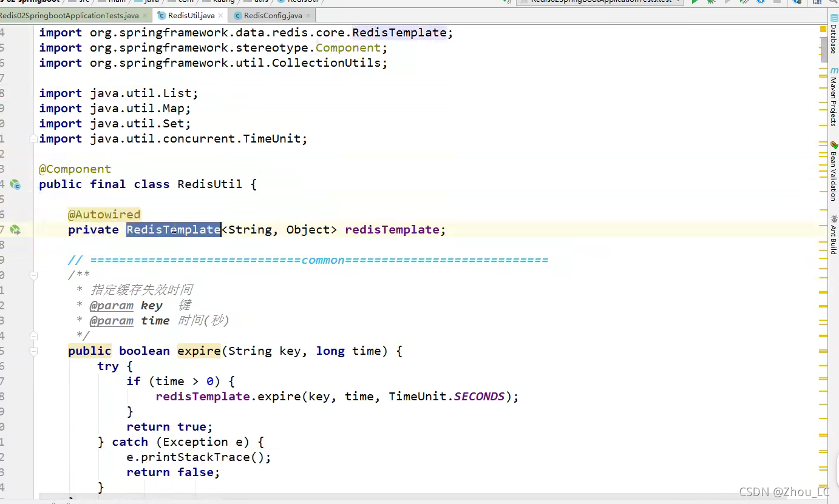This screenshot has height=504, width=839.
Task: Click the 'long time' parameter in expire signature
Action: [x=348, y=351]
